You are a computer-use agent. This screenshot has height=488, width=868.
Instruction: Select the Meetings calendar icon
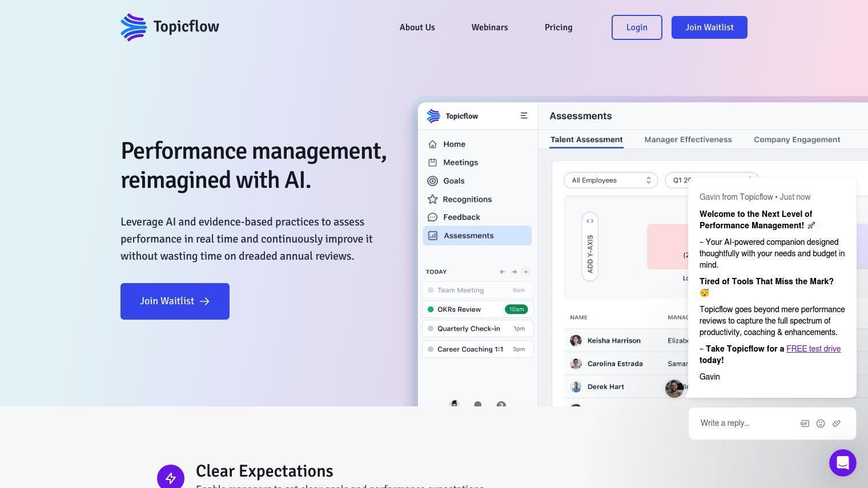click(x=433, y=163)
